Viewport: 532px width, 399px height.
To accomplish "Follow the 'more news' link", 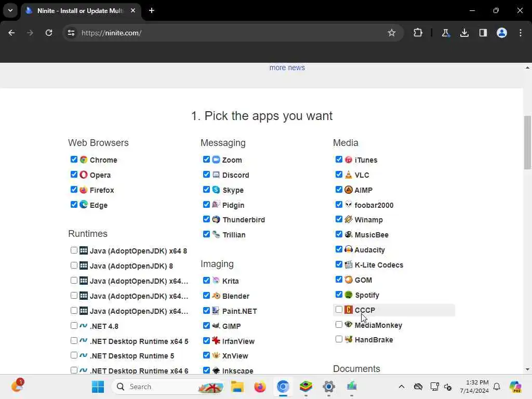I will (x=287, y=68).
